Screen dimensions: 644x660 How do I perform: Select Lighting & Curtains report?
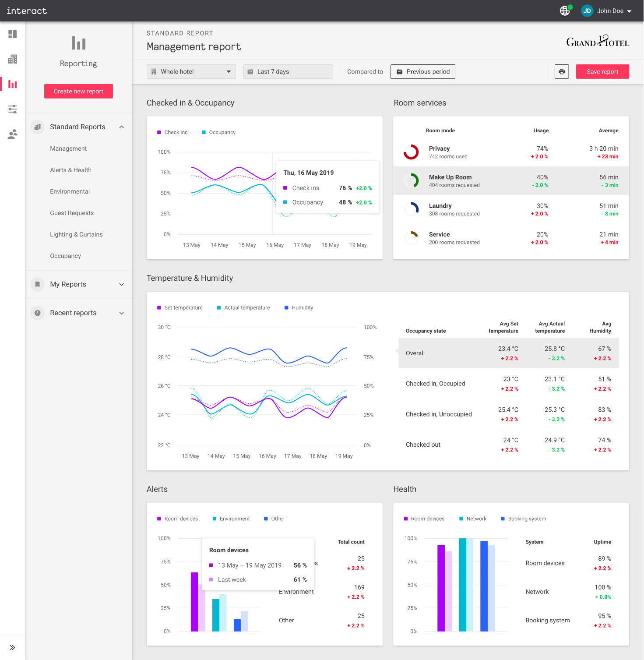76,234
